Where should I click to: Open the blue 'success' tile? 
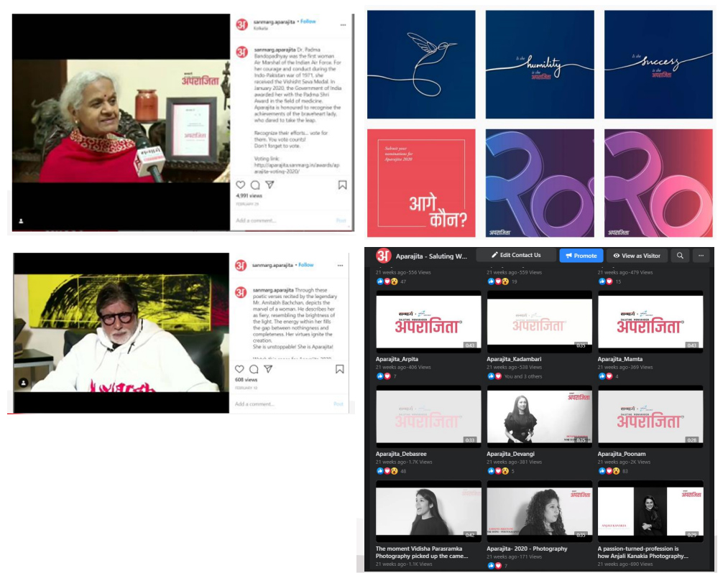coord(658,65)
